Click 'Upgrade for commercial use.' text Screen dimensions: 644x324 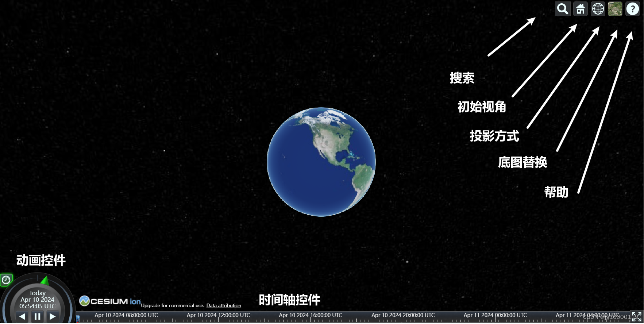(x=173, y=305)
